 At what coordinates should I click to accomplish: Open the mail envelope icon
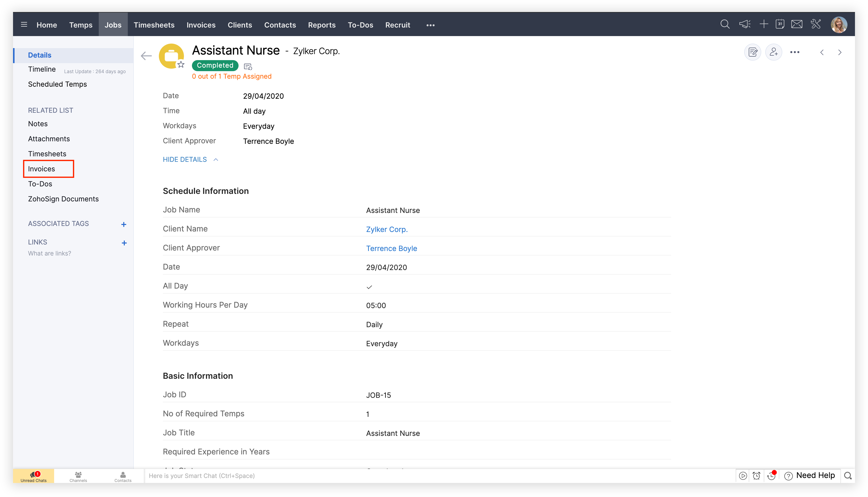pos(797,25)
